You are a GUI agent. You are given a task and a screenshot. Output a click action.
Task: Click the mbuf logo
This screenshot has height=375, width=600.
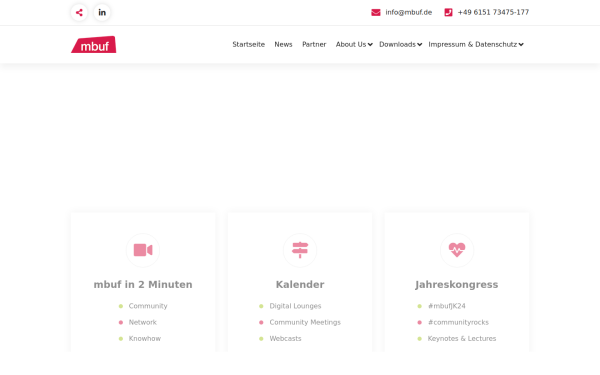pyautogui.click(x=94, y=44)
